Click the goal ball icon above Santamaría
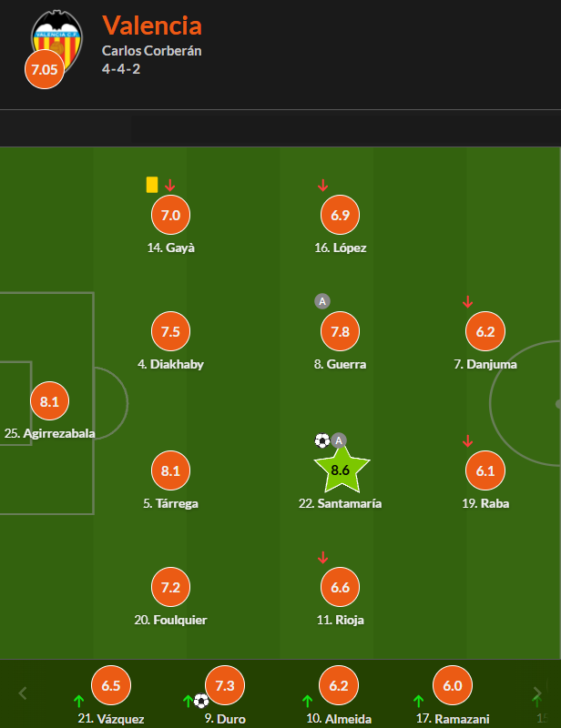The height and width of the screenshot is (728, 561). click(322, 440)
